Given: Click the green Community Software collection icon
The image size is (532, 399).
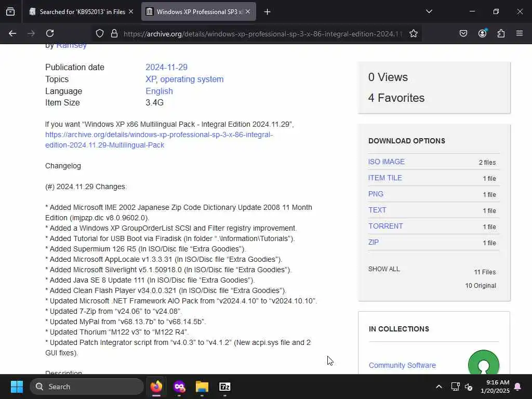Looking at the screenshot, I should (484, 362).
